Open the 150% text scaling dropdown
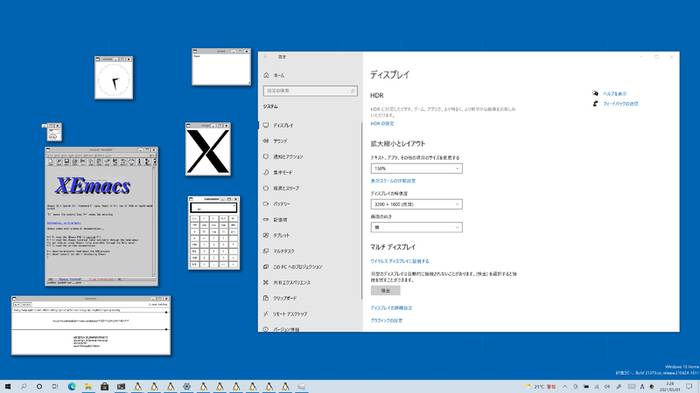Screen dimensions: 700x393 417,169
